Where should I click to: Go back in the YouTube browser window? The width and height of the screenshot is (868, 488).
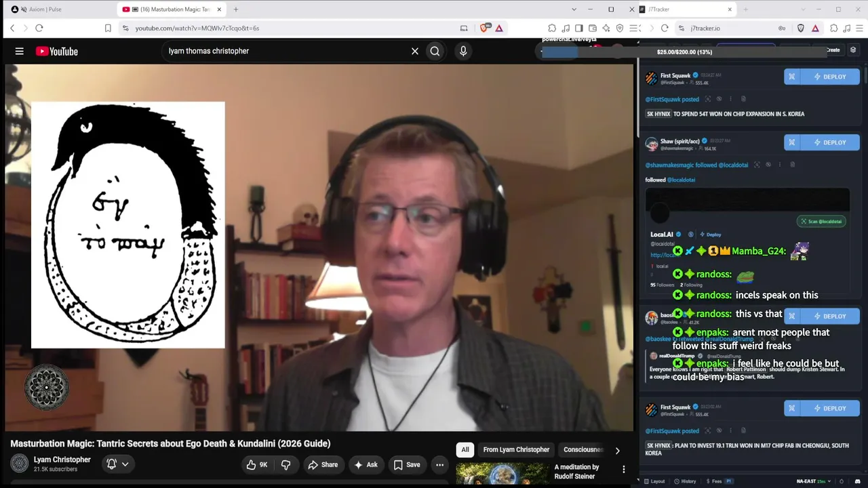[12, 28]
